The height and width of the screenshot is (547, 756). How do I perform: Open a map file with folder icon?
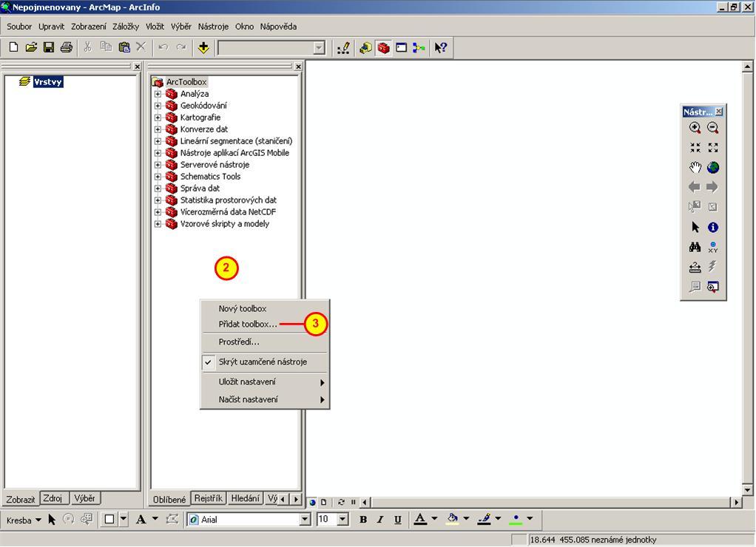[x=31, y=47]
